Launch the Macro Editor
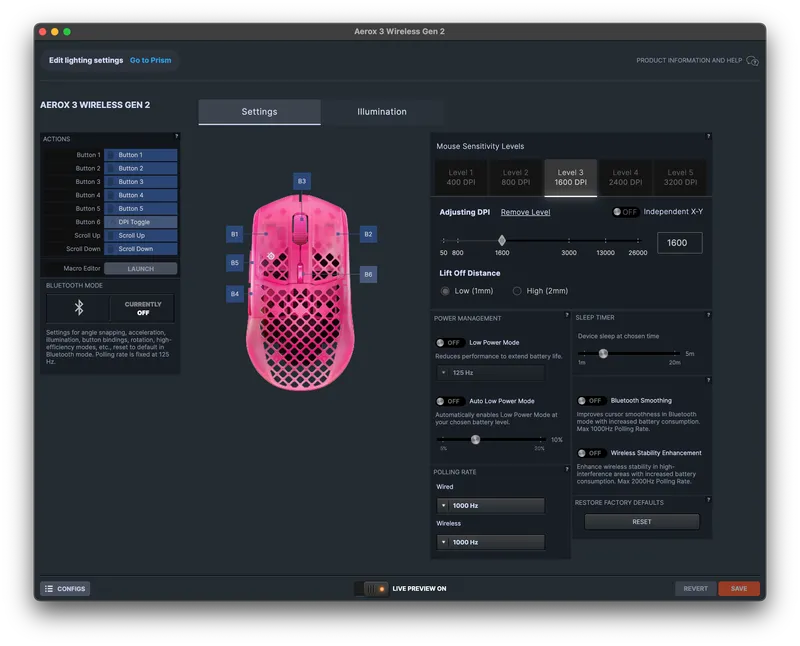 tap(141, 268)
